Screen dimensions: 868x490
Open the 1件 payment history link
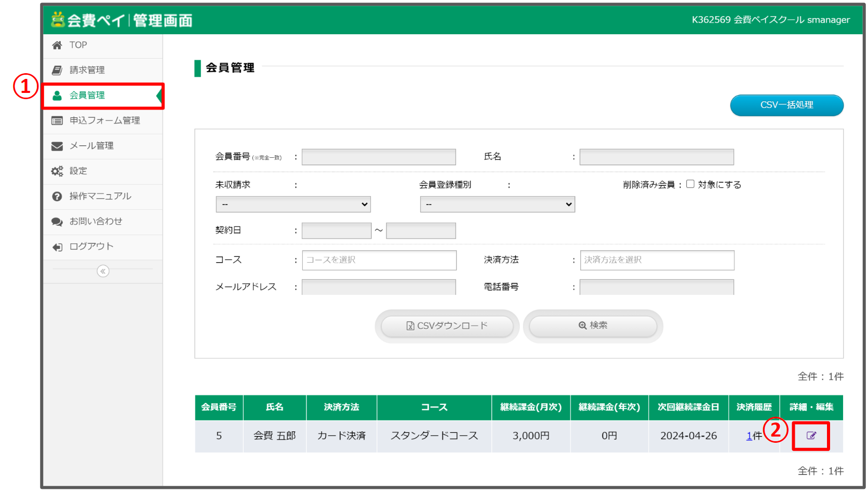coord(750,436)
